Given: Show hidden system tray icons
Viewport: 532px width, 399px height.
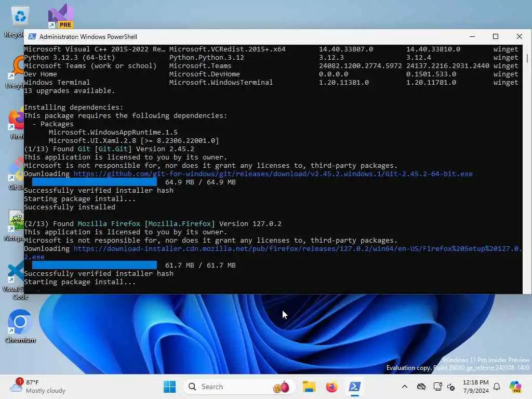Looking at the screenshot, I should (404, 387).
